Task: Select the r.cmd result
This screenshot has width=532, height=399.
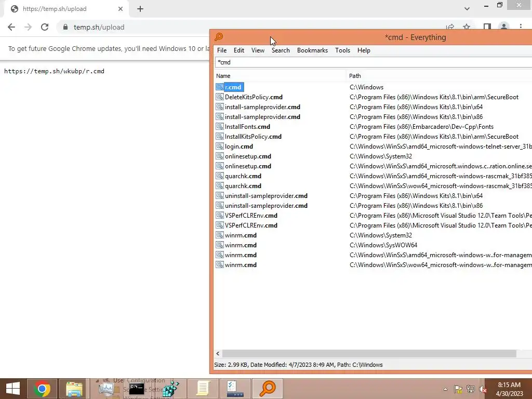Action: pos(233,87)
